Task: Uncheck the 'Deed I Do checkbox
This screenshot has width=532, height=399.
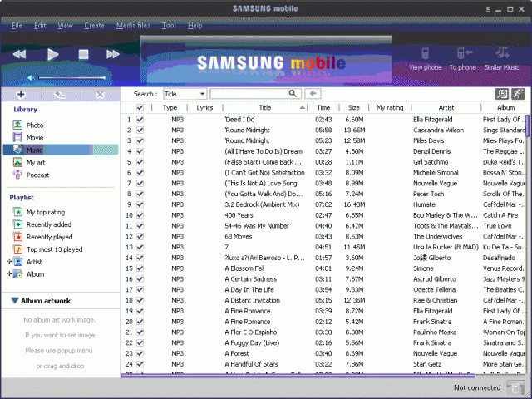Action: click(140, 120)
